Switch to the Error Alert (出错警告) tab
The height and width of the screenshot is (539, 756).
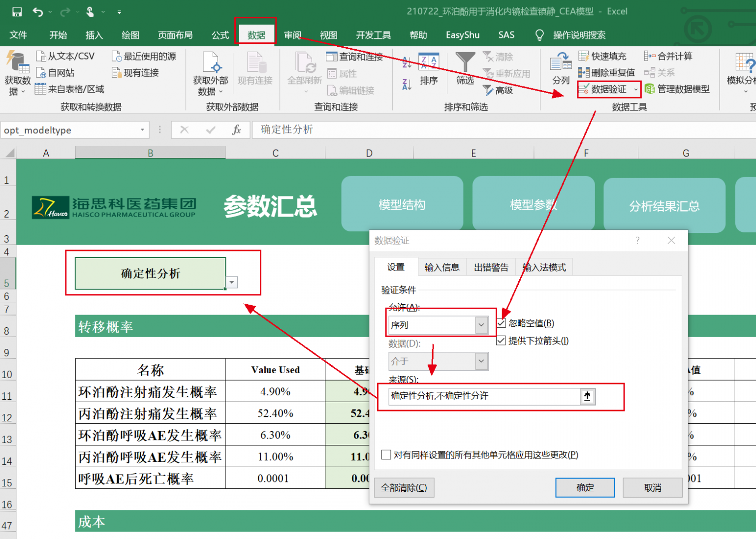coord(491,267)
